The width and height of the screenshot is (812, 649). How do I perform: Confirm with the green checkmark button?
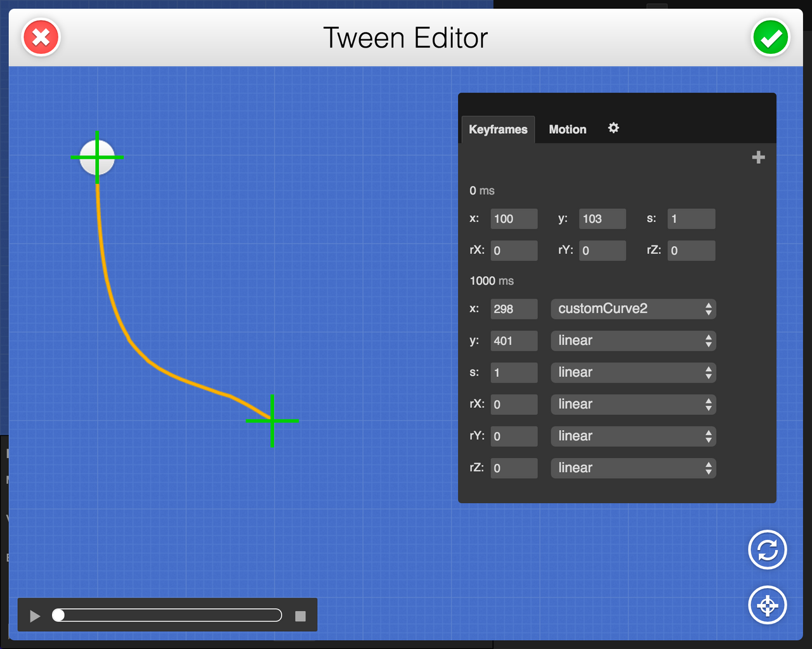pyautogui.click(x=771, y=37)
